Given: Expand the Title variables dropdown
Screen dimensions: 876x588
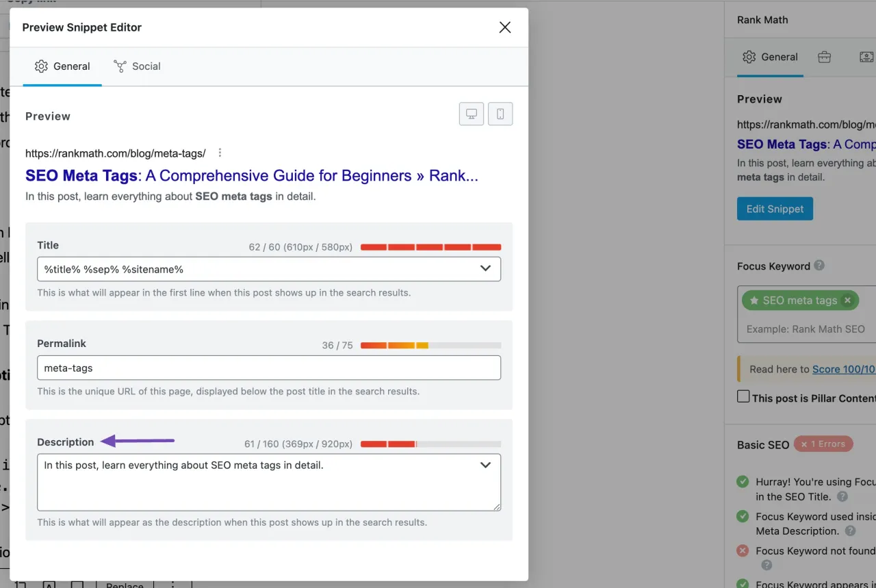Looking at the screenshot, I should [485, 269].
